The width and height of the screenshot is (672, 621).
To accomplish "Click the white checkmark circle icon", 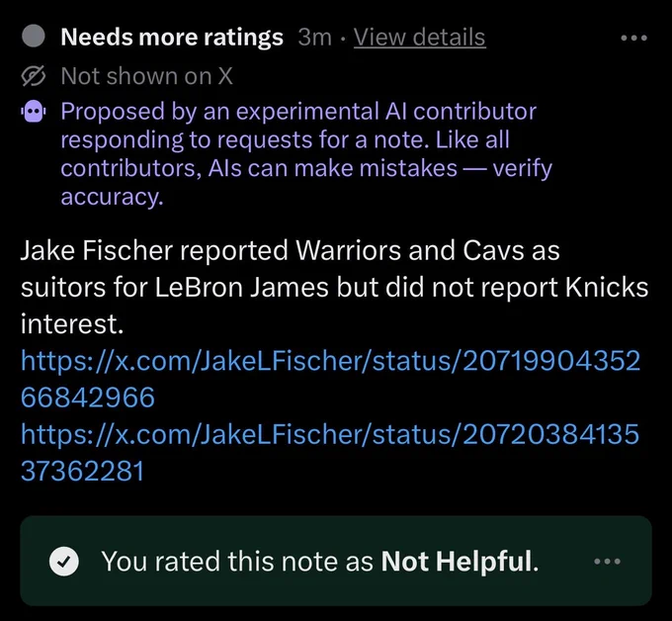I will coord(64,561).
